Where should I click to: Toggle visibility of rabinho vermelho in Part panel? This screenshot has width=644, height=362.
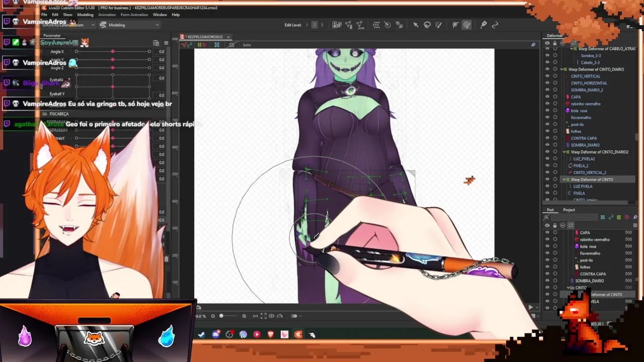point(547,240)
